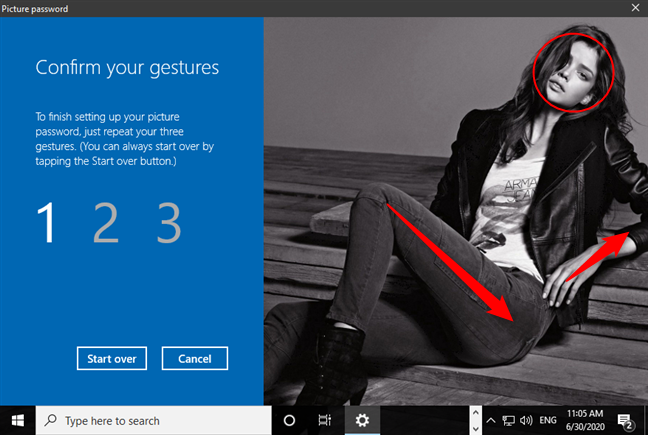Open the volume control icon

pos(526,421)
